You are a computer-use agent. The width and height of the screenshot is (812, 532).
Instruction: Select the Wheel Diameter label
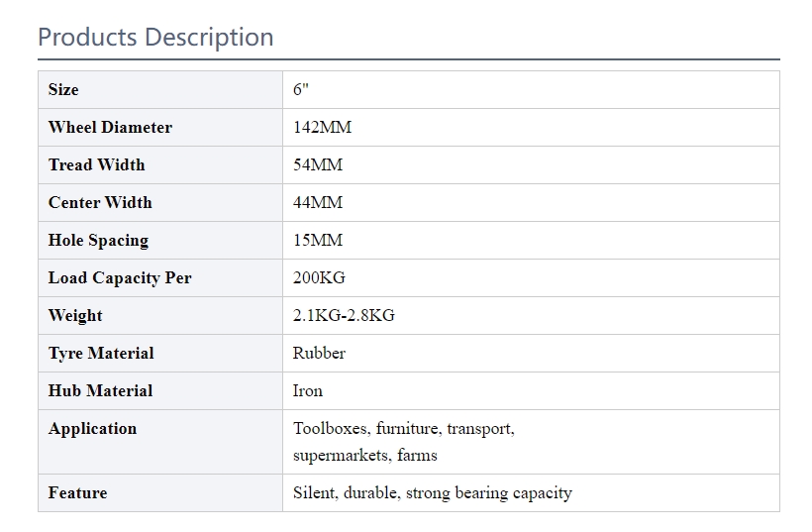click(110, 127)
